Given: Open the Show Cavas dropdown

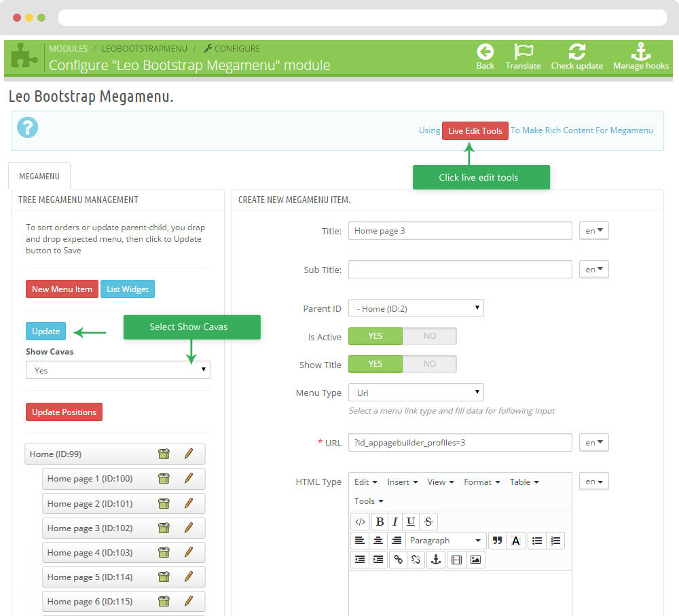Looking at the screenshot, I should pyautogui.click(x=118, y=370).
